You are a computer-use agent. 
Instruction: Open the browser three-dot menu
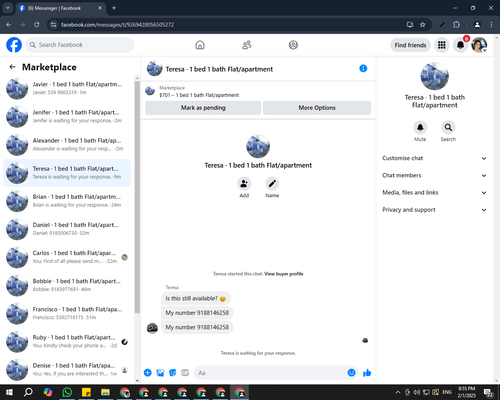491,25
